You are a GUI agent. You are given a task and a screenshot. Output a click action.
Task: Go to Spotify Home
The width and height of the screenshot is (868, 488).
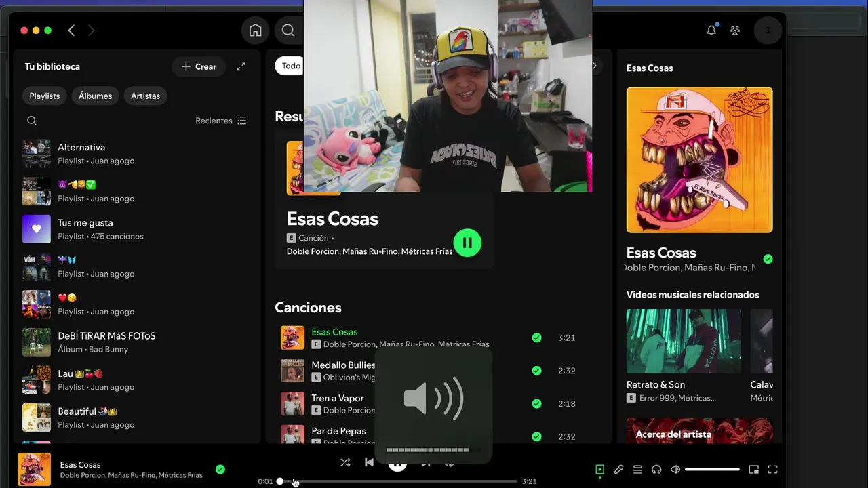pyautogui.click(x=255, y=30)
